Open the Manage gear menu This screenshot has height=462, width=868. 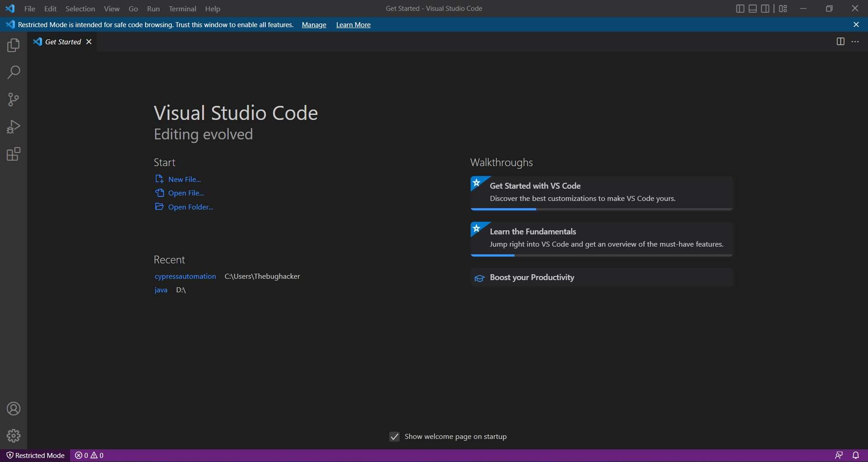point(14,436)
